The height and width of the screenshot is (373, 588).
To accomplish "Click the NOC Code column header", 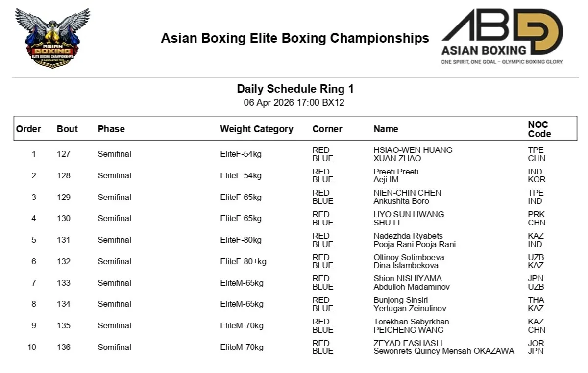I will (x=539, y=129).
